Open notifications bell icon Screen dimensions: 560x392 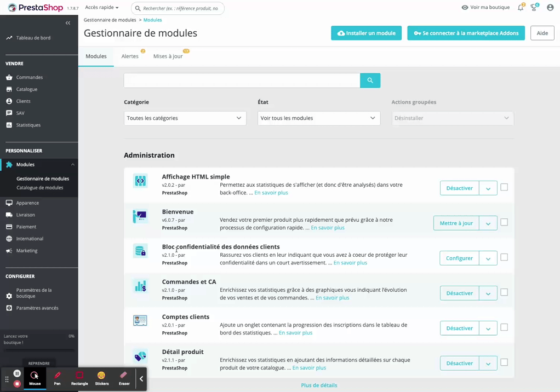[521, 8]
